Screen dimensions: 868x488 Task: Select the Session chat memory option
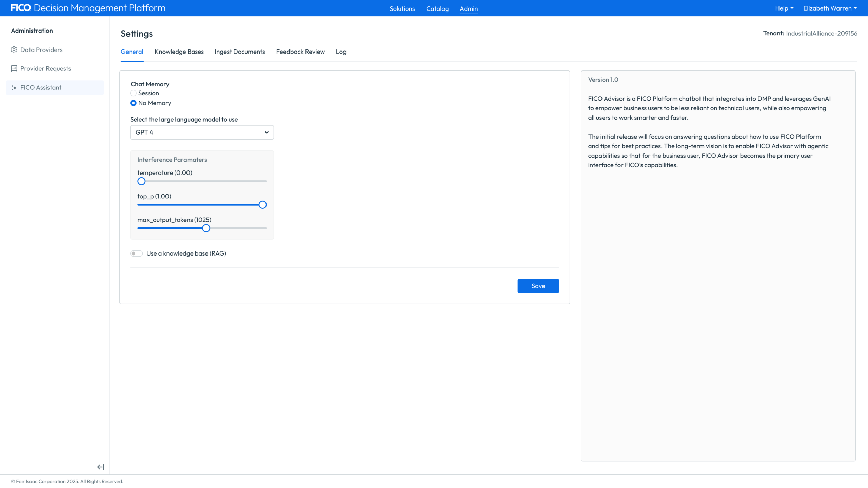pyautogui.click(x=133, y=93)
